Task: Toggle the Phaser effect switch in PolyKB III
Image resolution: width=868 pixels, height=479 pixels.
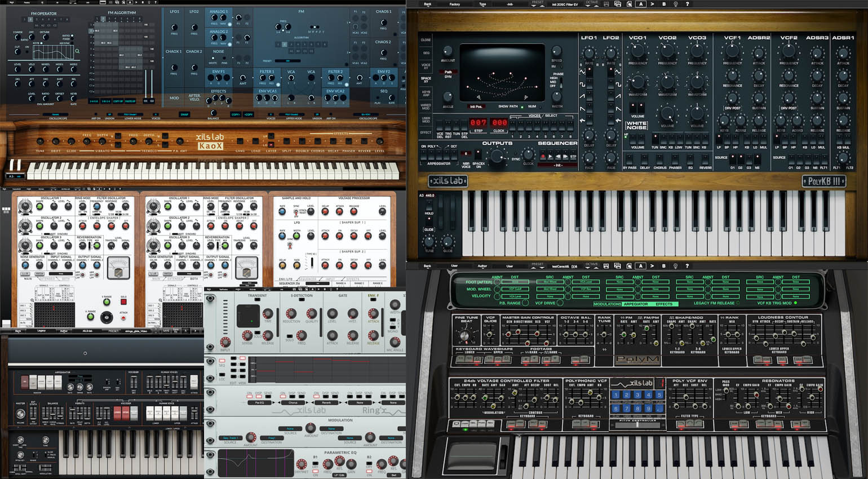Action: pyautogui.click(x=675, y=159)
